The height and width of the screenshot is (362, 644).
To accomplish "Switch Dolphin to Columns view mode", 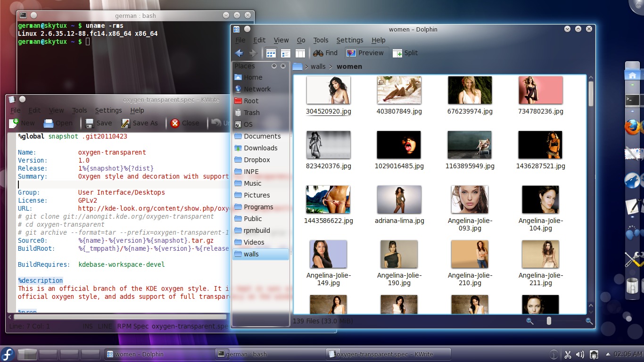I will (x=300, y=53).
